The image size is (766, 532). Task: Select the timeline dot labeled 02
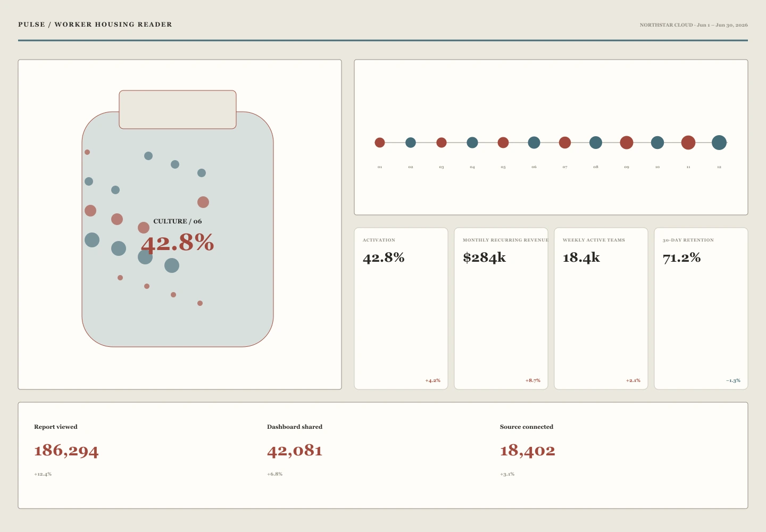(411, 143)
